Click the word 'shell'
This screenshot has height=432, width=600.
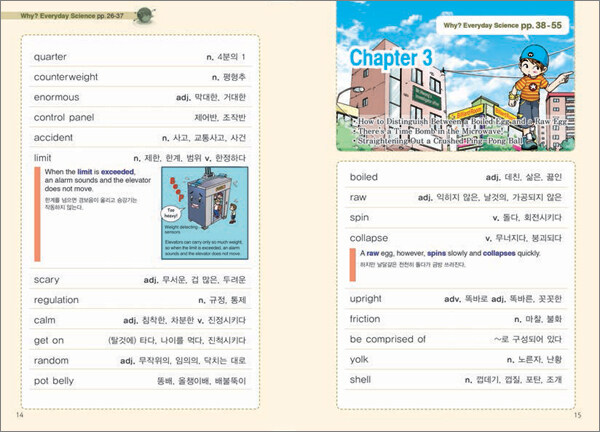[360, 380]
